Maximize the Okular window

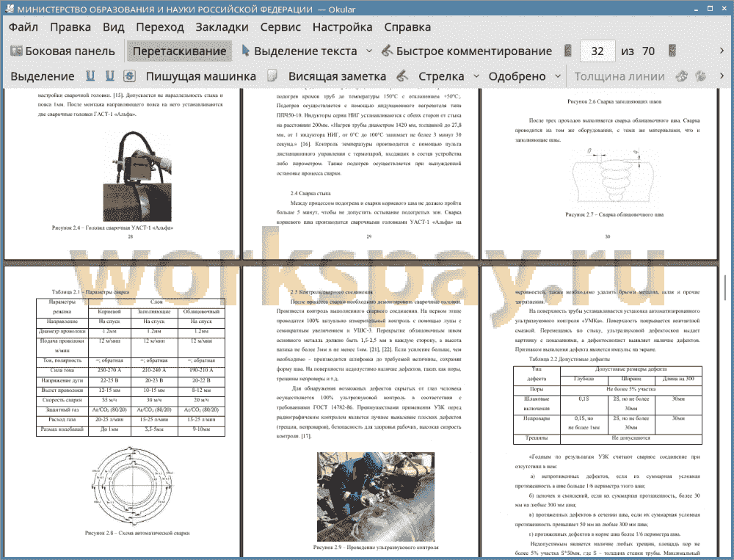pos(710,8)
